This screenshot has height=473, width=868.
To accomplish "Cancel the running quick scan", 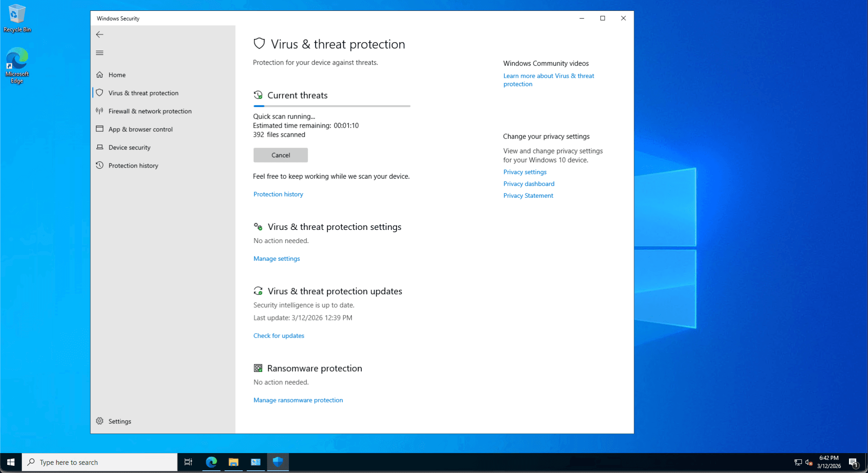I will tap(280, 155).
